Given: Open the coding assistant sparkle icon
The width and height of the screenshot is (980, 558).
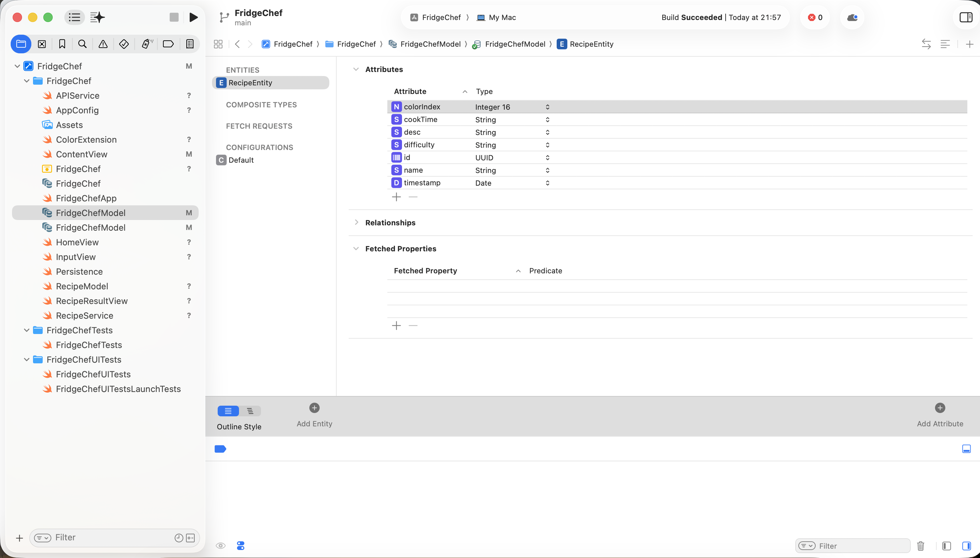Looking at the screenshot, I should point(97,17).
